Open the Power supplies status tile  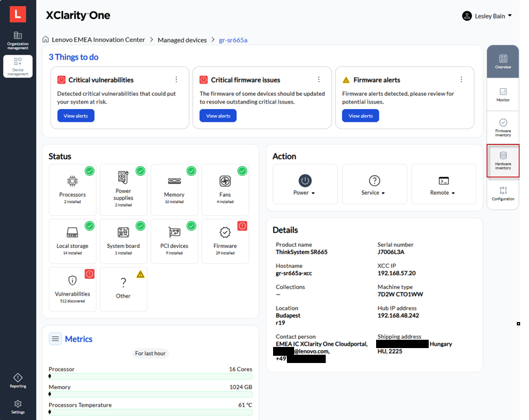[x=124, y=189]
